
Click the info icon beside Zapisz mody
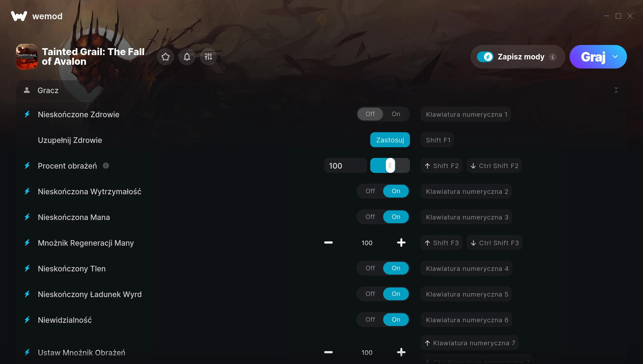(552, 57)
